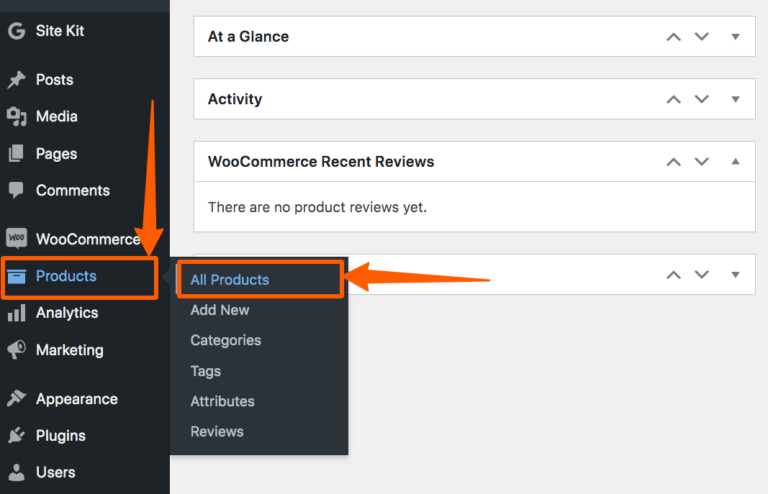Click the Marketing megaphone icon
The height and width of the screenshot is (494, 768).
click(x=16, y=350)
